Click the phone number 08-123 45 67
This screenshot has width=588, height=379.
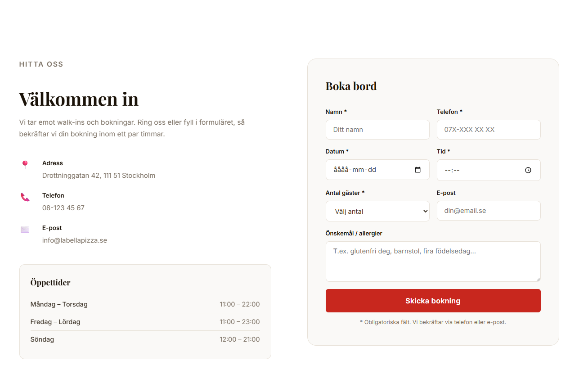click(x=63, y=208)
